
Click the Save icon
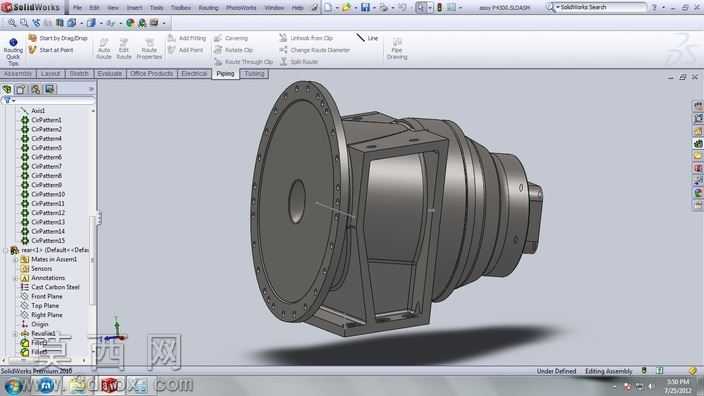(x=365, y=8)
